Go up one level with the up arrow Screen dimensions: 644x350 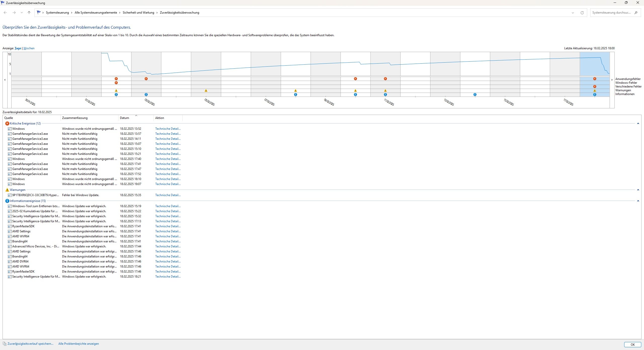tap(29, 13)
